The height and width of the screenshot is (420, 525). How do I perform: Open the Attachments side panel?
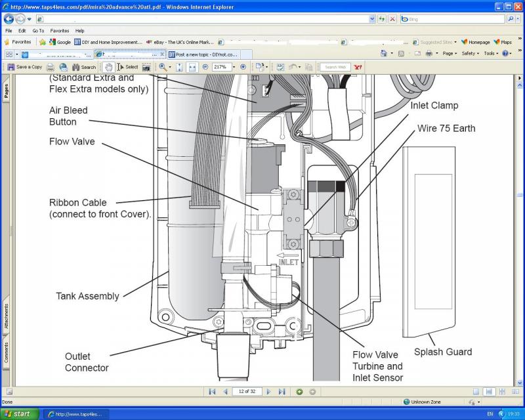point(6,316)
